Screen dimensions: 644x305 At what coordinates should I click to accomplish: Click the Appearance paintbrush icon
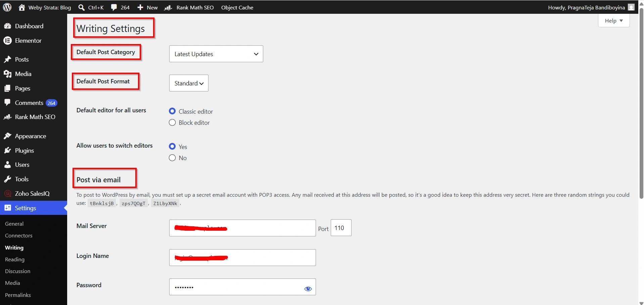7,136
